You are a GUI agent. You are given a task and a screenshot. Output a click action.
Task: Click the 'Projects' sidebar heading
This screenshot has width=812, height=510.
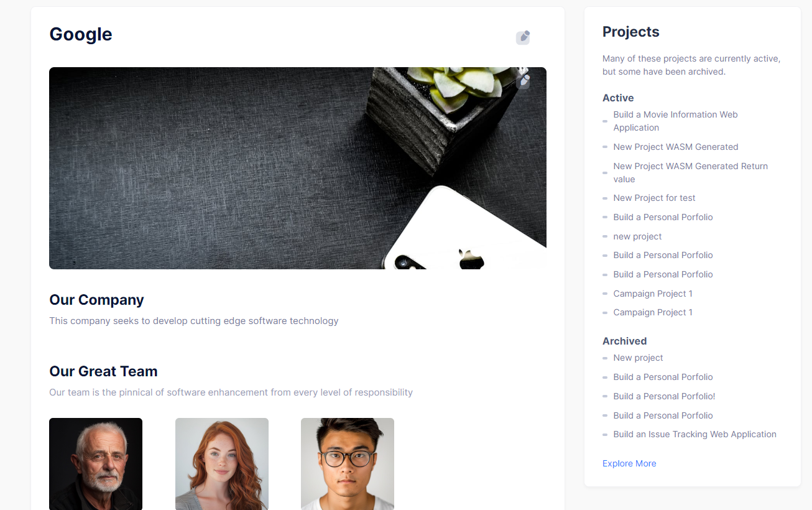pyautogui.click(x=631, y=32)
